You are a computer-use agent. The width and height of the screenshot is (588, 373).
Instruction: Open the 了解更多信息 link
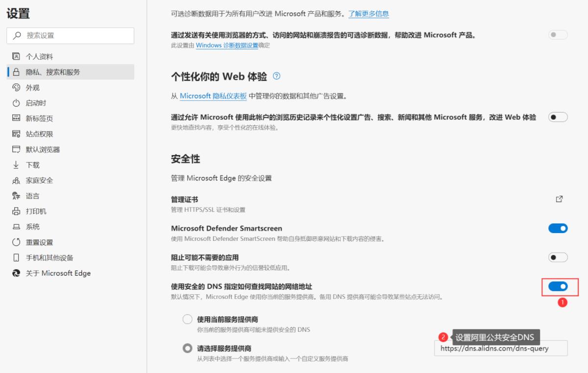tap(368, 14)
